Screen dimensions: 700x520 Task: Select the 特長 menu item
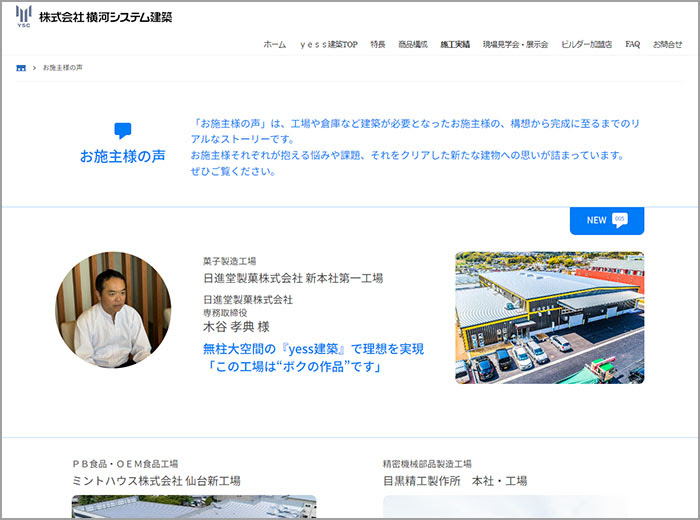(378, 44)
